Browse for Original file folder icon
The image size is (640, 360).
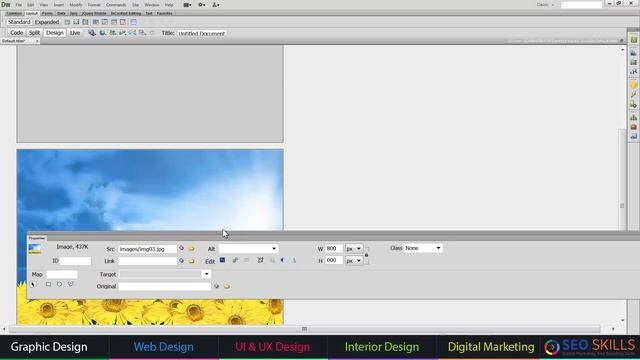click(227, 287)
